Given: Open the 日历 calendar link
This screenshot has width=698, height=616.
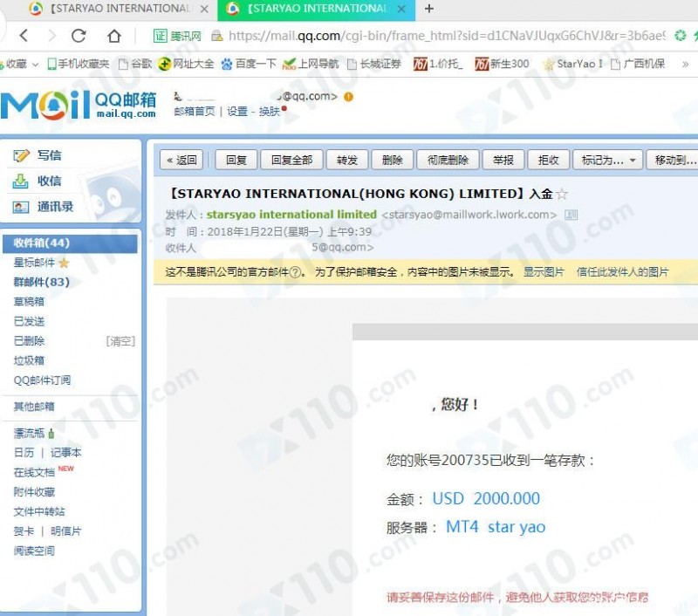Looking at the screenshot, I should [x=24, y=453].
